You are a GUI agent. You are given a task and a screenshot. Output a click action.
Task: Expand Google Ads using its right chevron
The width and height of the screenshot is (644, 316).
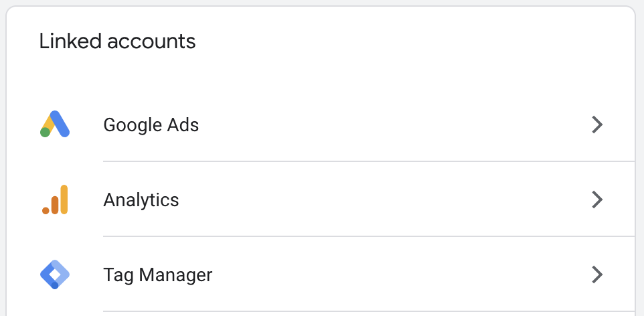pyautogui.click(x=597, y=125)
